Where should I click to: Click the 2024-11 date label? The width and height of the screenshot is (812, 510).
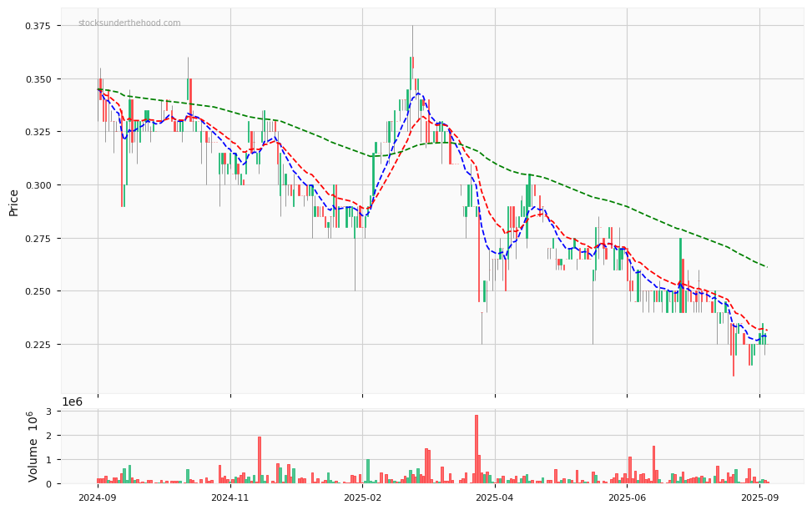click(x=230, y=498)
